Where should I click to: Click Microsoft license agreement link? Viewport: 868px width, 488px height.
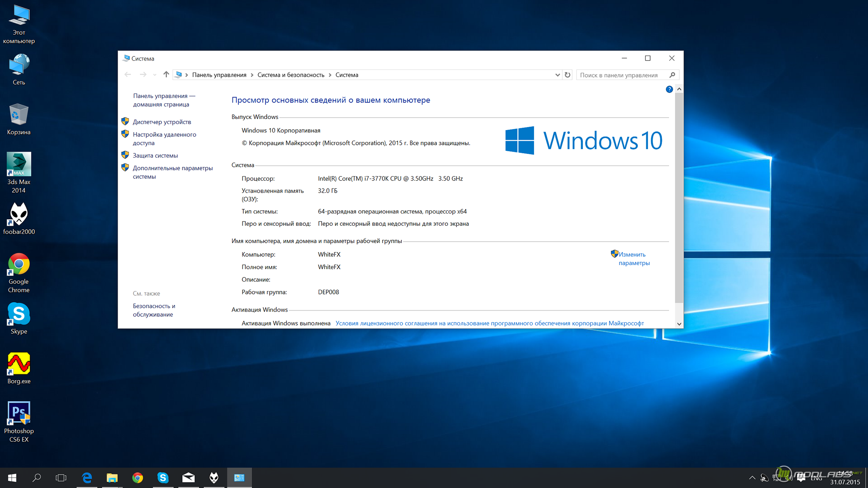click(x=489, y=322)
